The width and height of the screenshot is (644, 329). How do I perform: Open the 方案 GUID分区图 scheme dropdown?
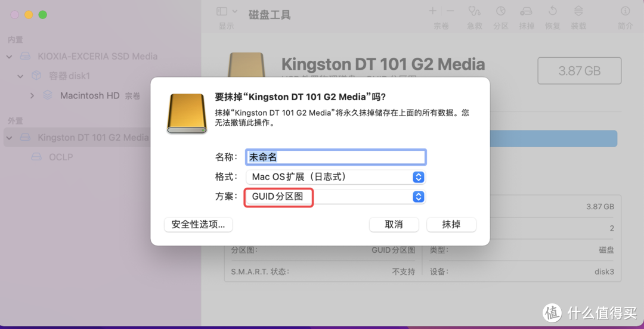(336, 197)
